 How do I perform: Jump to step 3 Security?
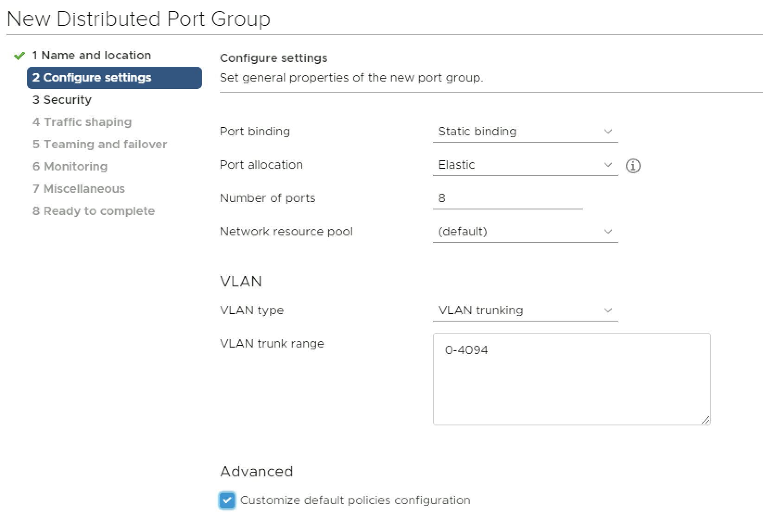point(62,100)
